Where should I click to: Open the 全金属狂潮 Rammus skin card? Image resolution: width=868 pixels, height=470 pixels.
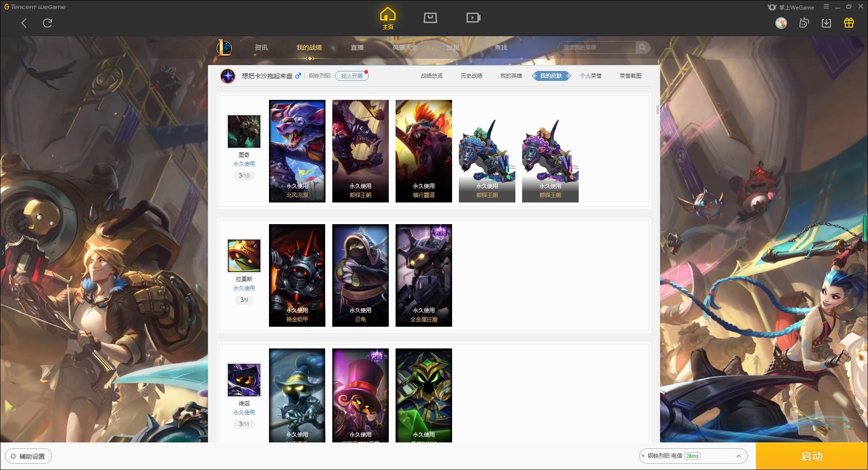tap(424, 275)
